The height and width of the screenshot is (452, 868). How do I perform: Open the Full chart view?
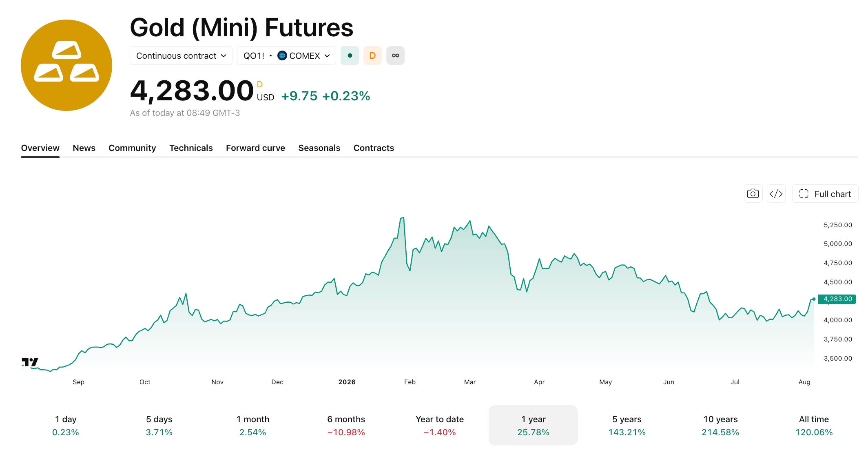[825, 194]
